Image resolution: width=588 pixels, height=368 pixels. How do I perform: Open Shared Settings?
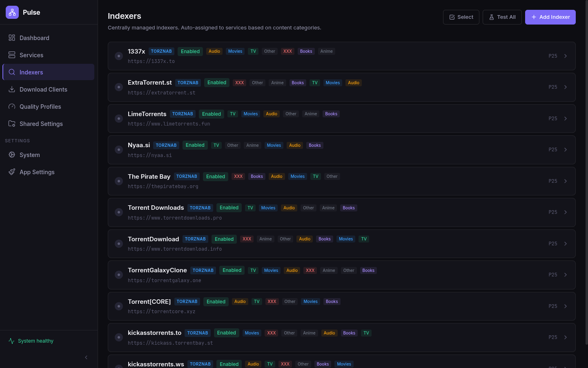pyautogui.click(x=48, y=124)
